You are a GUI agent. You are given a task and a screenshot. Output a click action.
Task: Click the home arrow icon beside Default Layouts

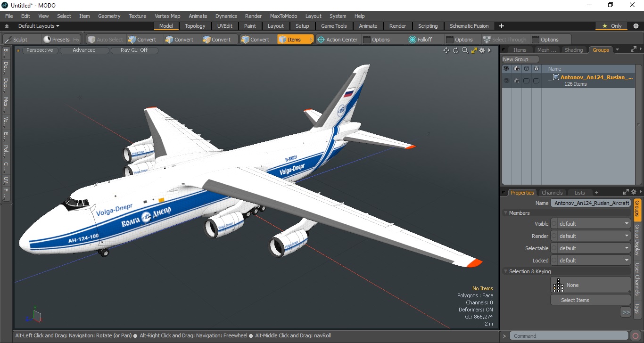pos(7,26)
